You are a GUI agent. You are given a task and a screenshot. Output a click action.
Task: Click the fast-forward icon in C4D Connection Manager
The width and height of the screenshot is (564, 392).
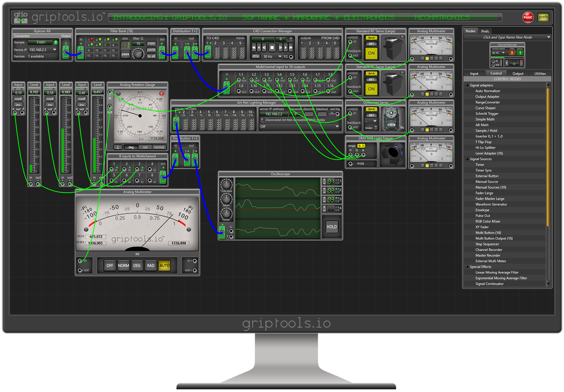click(290, 47)
